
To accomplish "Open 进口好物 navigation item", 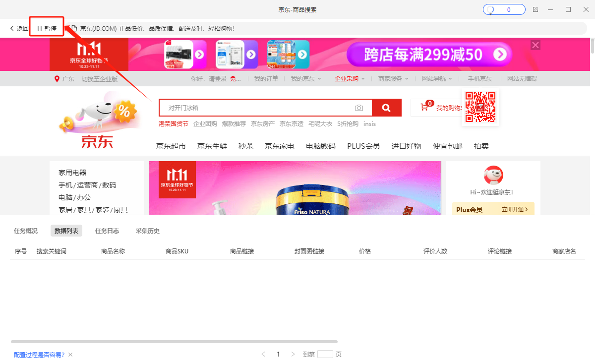I will (x=407, y=146).
